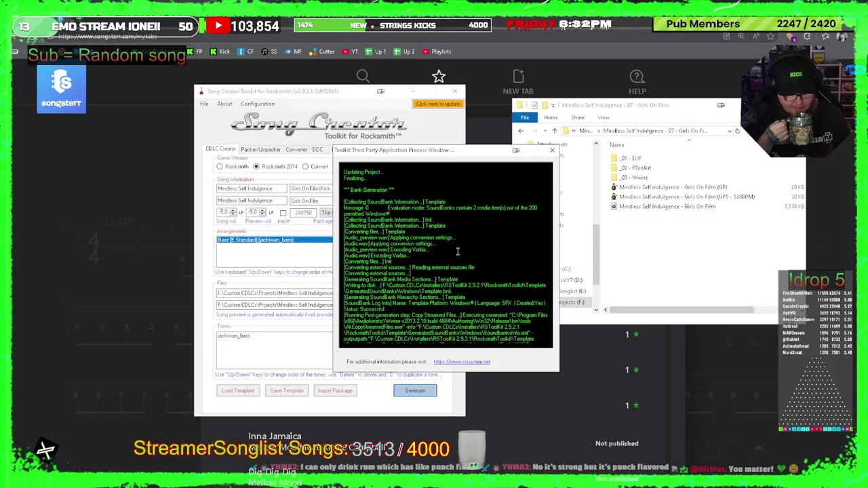Click Explorer navigation pane vertical scrollbar

(596, 254)
